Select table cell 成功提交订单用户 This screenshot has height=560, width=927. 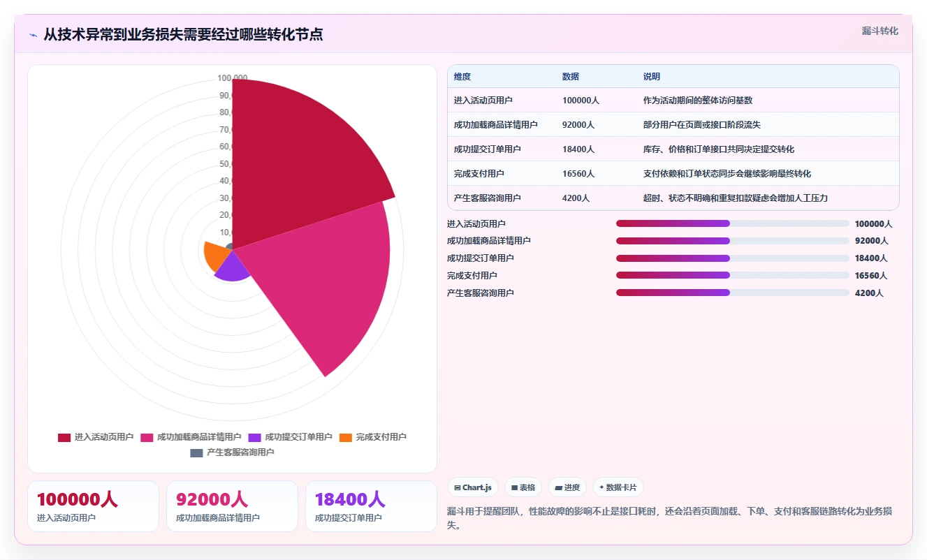click(x=487, y=149)
